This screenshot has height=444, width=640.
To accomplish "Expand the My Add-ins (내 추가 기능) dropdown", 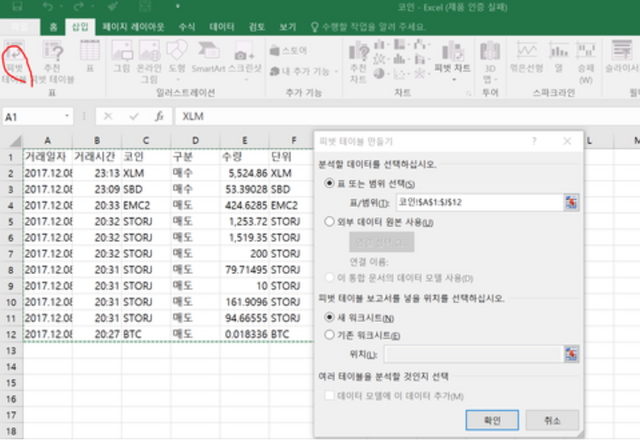I will pos(336,71).
